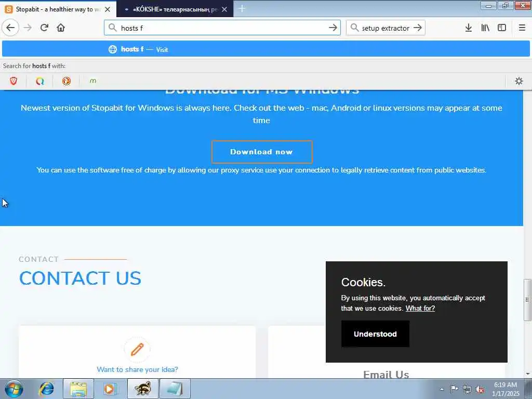Image resolution: width=532 pixels, height=399 pixels.
Task: Open the clock showing 6:19 AM
Action: point(506,389)
